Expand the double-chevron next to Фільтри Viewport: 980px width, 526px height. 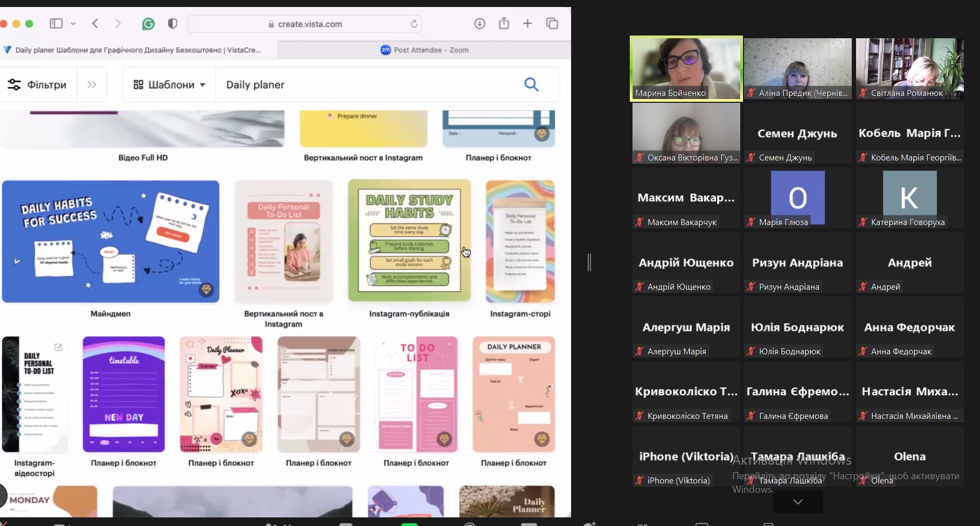tap(92, 85)
